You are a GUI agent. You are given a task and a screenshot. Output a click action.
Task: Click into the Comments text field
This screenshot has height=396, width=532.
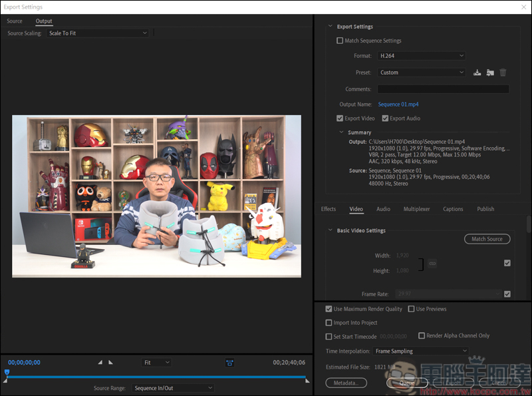[443, 89]
